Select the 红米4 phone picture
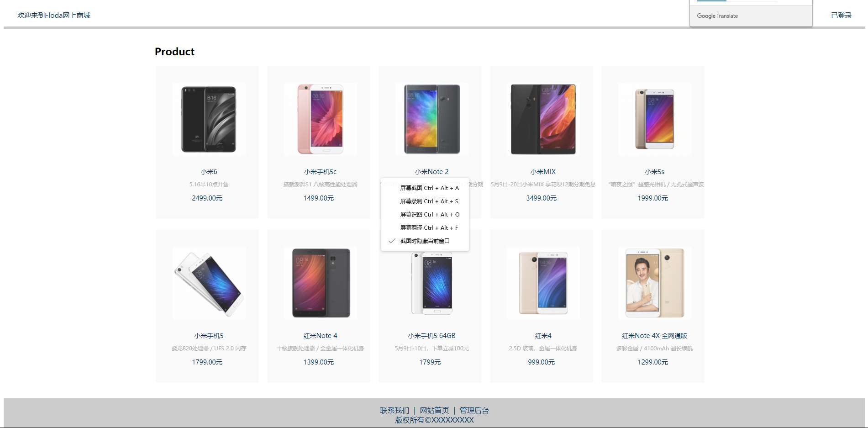Image resolution: width=868 pixels, height=428 pixels. pos(543,283)
